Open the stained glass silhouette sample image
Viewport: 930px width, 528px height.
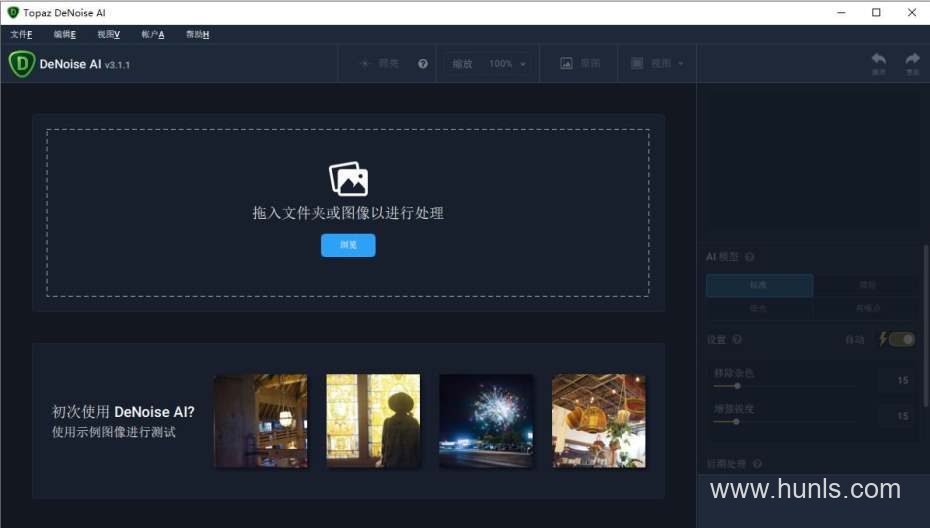[373, 421]
